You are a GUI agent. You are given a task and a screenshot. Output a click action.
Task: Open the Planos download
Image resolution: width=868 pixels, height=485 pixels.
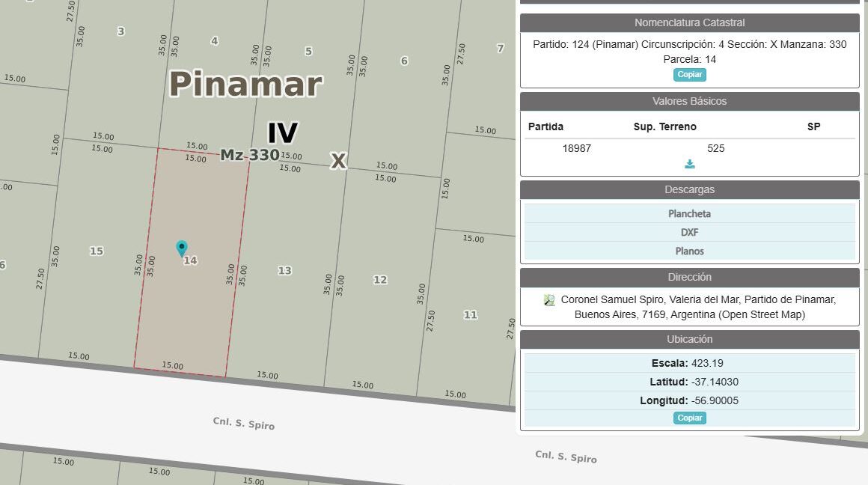pyautogui.click(x=690, y=251)
